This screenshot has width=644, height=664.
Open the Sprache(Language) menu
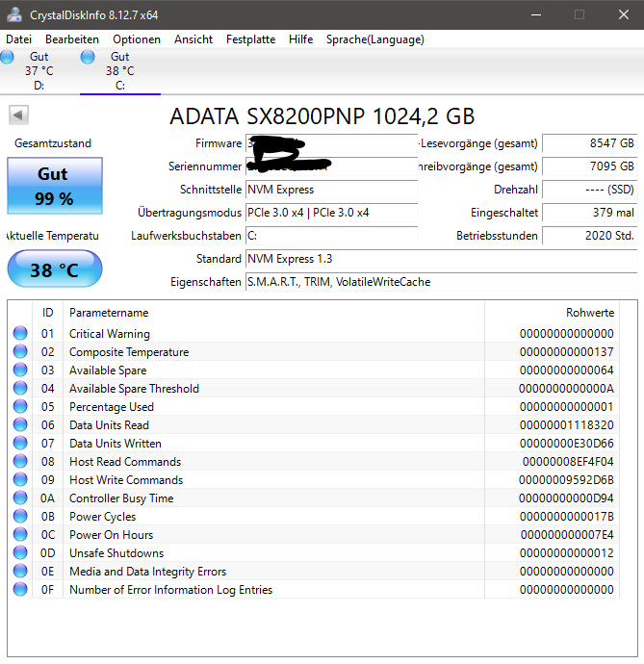coord(375,39)
